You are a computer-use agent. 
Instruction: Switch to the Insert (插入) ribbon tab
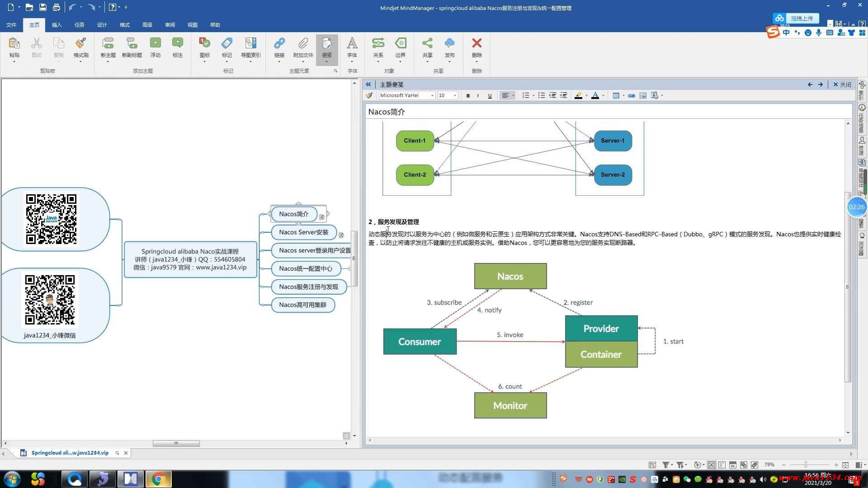(x=57, y=25)
